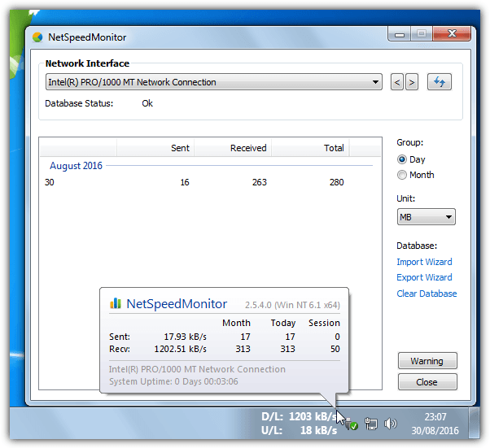Click the refresh interfaces arrows icon
Screen dimensions: 490x448
click(439, 82)
